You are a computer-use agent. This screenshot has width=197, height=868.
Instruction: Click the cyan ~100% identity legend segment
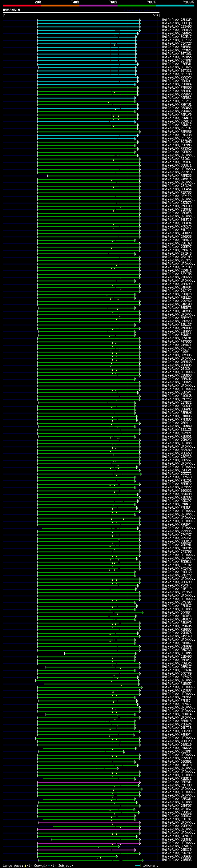click(175, 6)
